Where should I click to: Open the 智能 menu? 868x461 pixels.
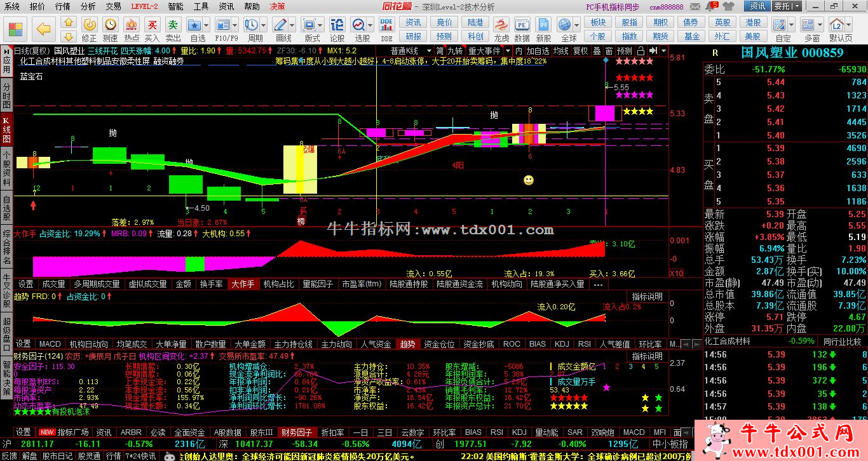click(176, 6)
